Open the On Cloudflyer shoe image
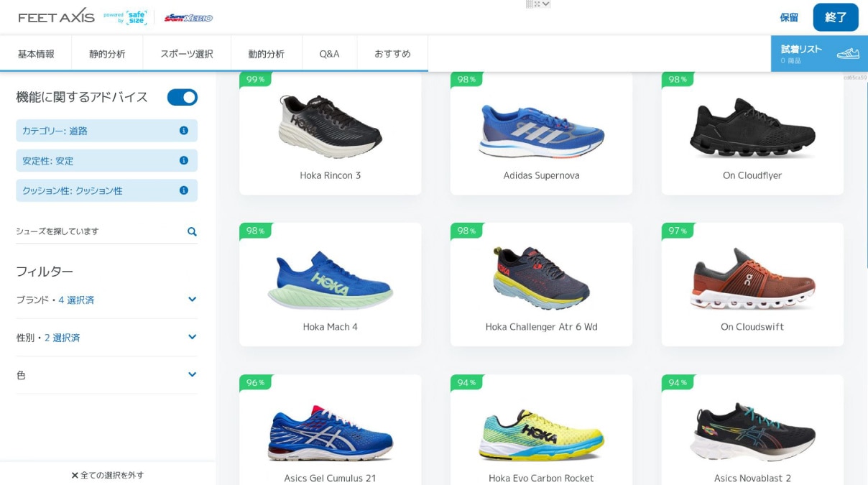868x485 pixels. point(752,129)
